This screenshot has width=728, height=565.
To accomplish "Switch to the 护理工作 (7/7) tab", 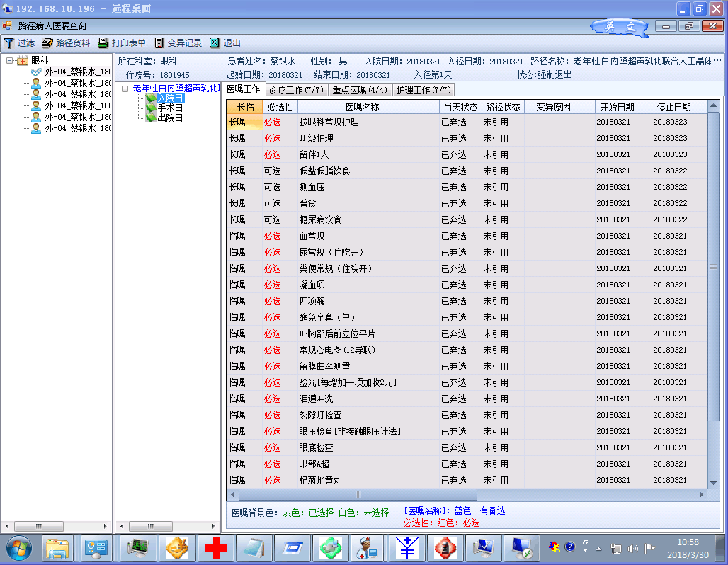I will click(x=423, y=90).
